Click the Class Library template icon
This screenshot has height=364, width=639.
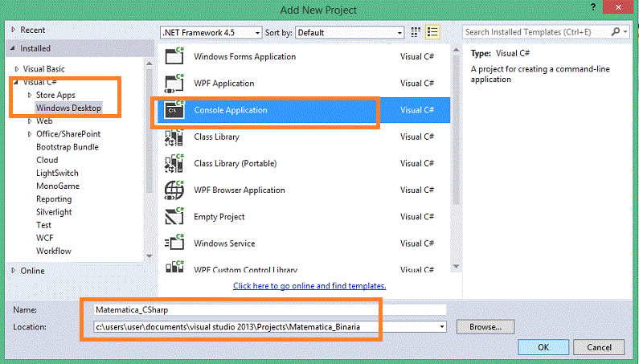click(174, 137)
